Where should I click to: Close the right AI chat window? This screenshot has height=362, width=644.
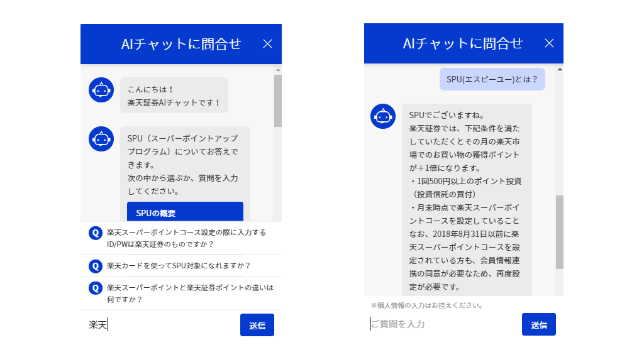[x=549, y=43]
